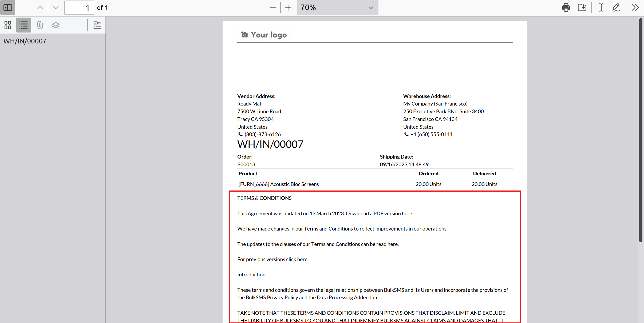The image size is (644, 323).
Task: Select the draw pencil tool
Action: coord(616,7)
